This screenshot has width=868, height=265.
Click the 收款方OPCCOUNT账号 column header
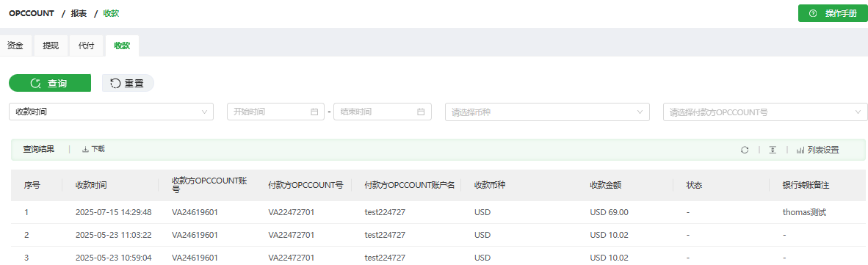click(209, 185)
